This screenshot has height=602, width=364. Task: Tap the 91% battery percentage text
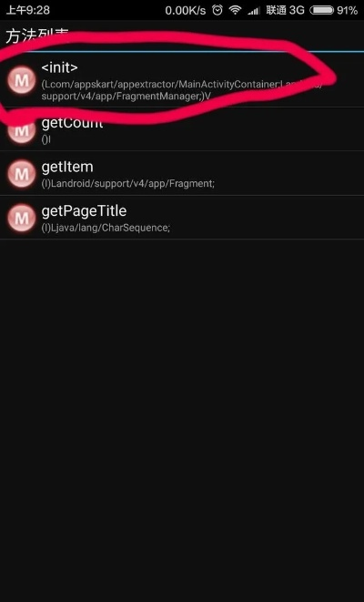(x=347, y=10)
